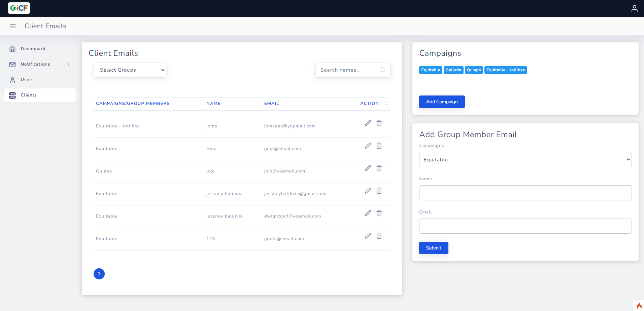Click the search magnifier icon

[x=382, y=70]
